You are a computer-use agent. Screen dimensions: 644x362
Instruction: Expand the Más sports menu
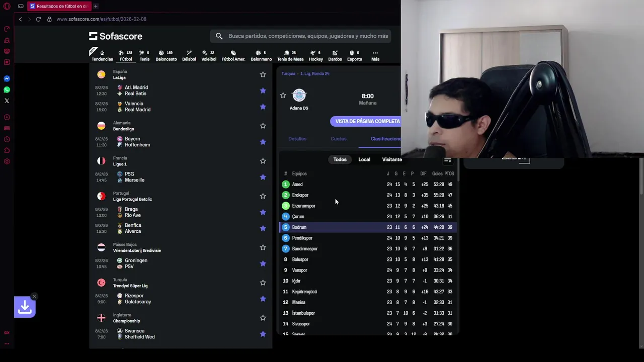[375, 56]
